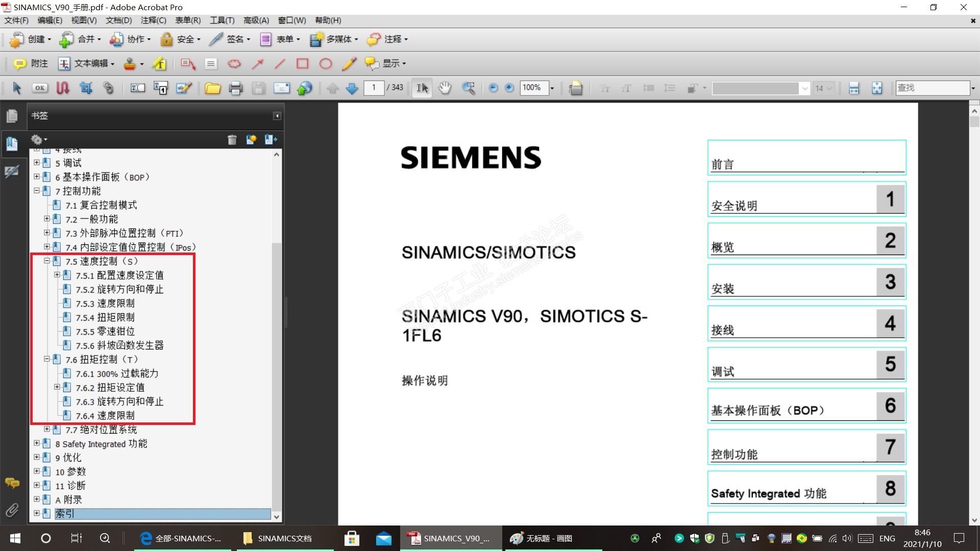Open the zoom percentage dropdown
Viewport: 980px width, 551px height.
click(x=552, y=88)
